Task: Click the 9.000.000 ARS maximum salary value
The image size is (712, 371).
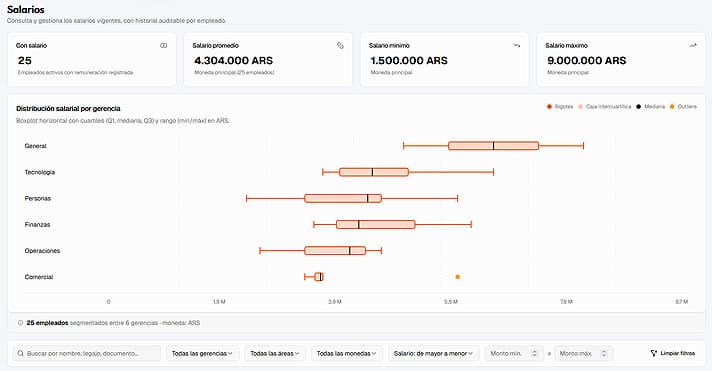Action: point(587,60)
